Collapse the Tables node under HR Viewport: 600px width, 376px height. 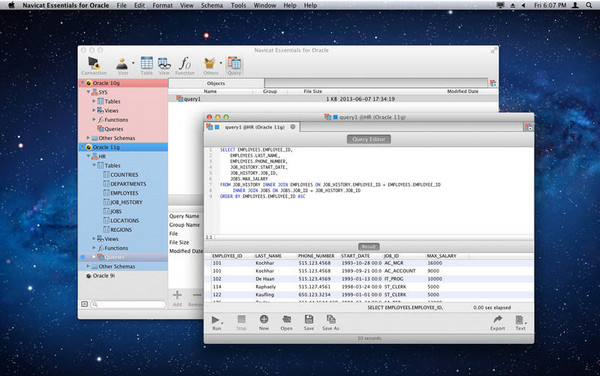point(94,165)
